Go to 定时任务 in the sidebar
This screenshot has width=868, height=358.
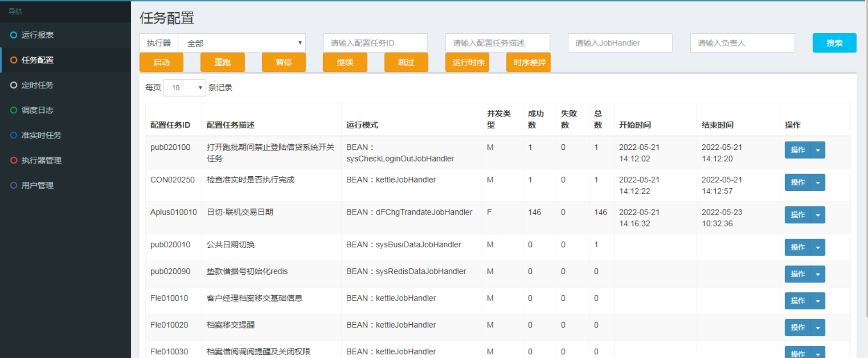coord(37,85)
